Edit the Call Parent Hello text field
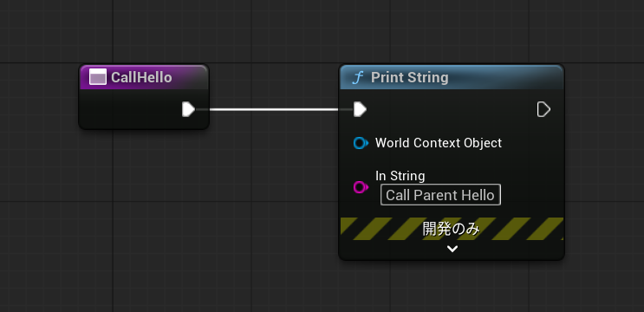 (440, 195)
